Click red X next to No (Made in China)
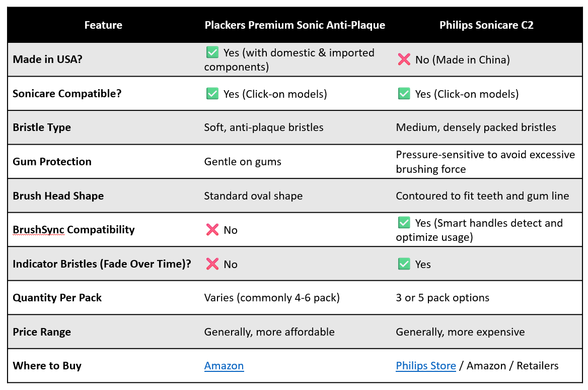This screenshot has height=390, width=588. point(404,59)
